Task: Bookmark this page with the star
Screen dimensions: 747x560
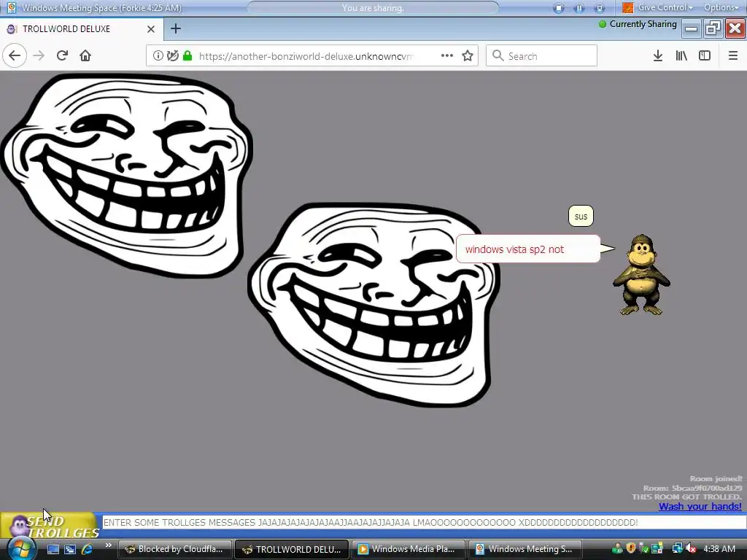Action: 468,55
